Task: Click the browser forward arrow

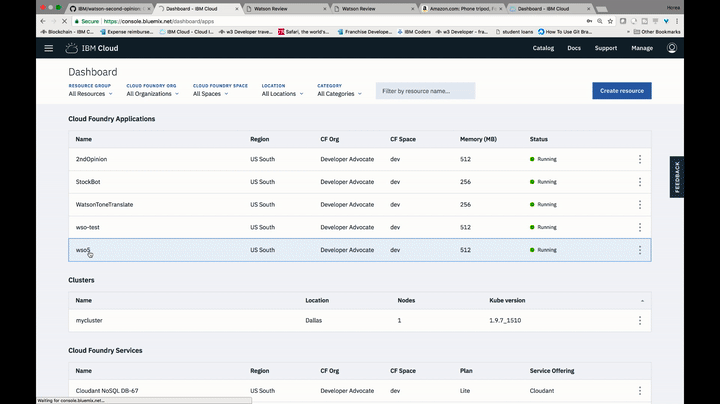Action: (x=53, y=21)
